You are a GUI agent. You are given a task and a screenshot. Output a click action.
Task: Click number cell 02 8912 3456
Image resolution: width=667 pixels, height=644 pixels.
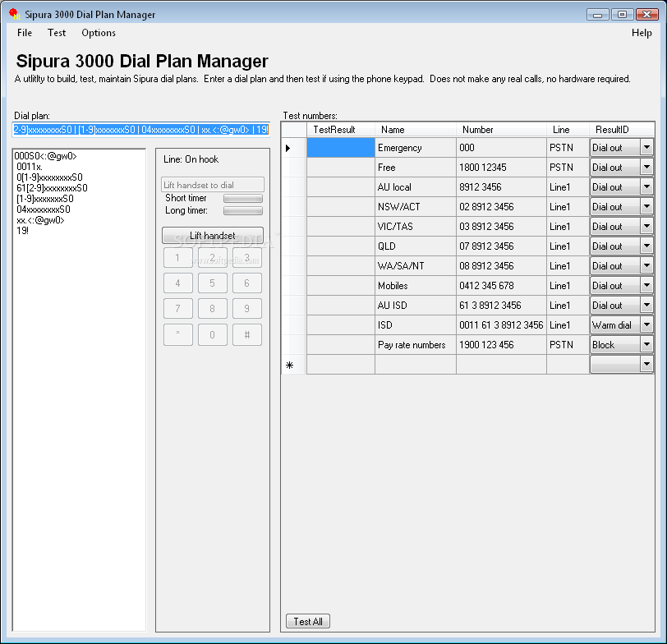(502, 207)
